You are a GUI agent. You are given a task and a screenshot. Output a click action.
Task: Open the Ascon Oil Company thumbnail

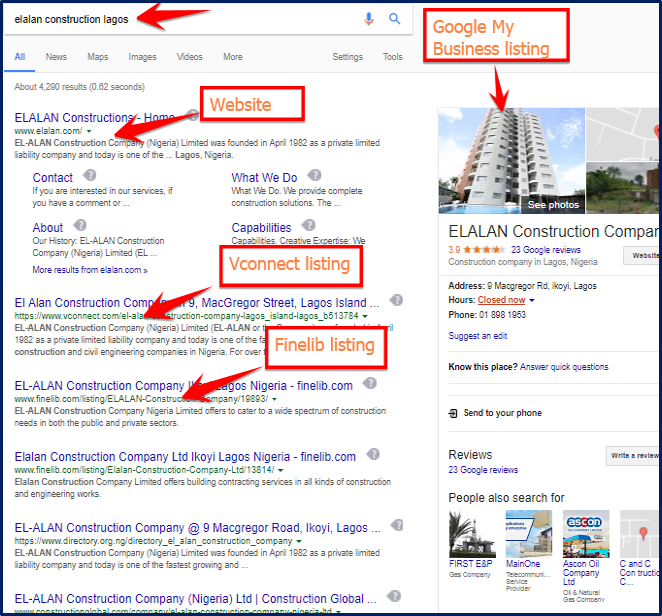[586, 534]
